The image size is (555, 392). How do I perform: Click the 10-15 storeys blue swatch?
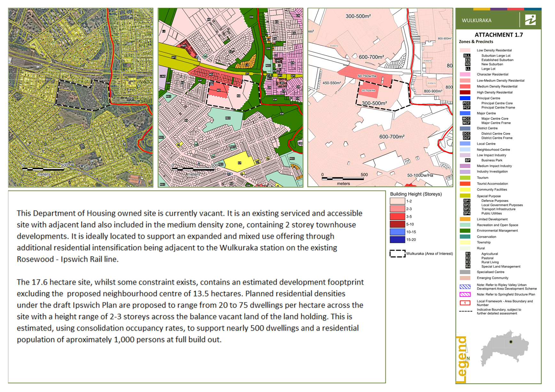(x=397, y=232)
